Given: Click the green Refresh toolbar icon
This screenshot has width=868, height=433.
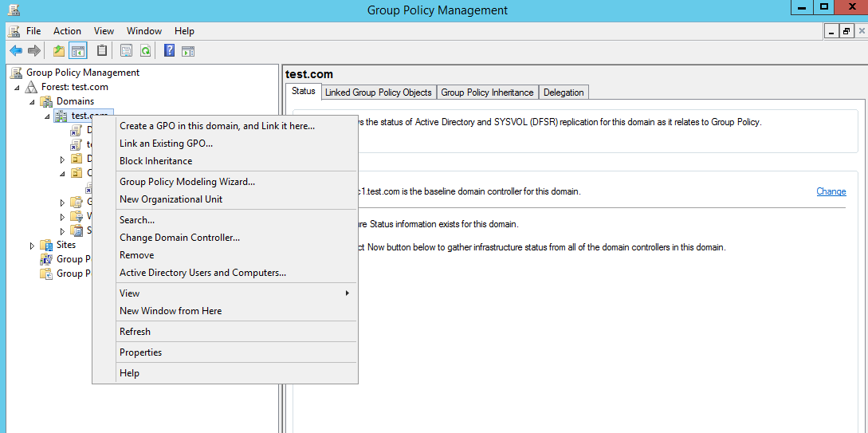Looking at the screenshot, I should [x=145, y=51].
